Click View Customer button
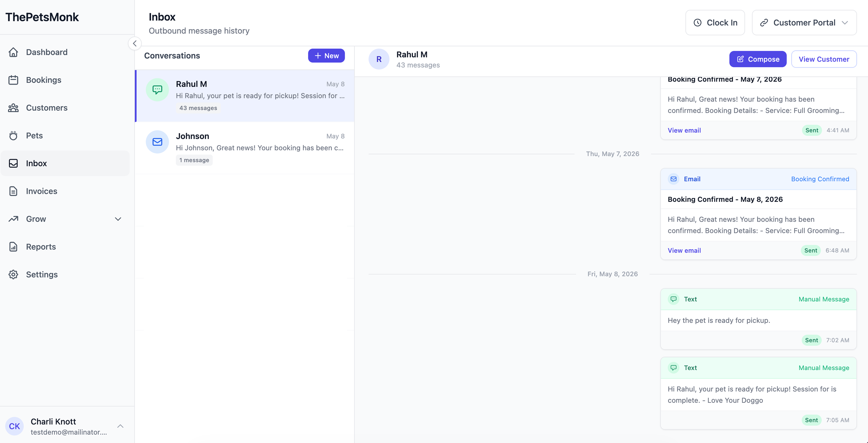The height and width of the screenshot is (443, 868). pos(824,59)
